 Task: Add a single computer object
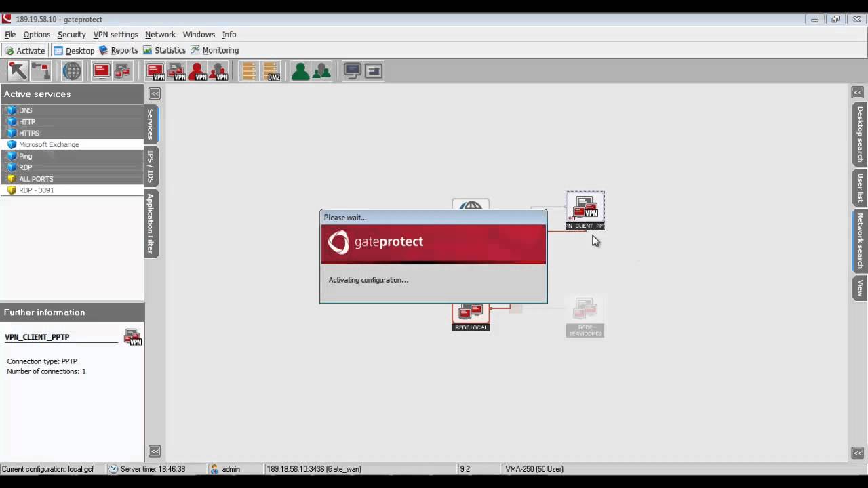click(102, 70)
